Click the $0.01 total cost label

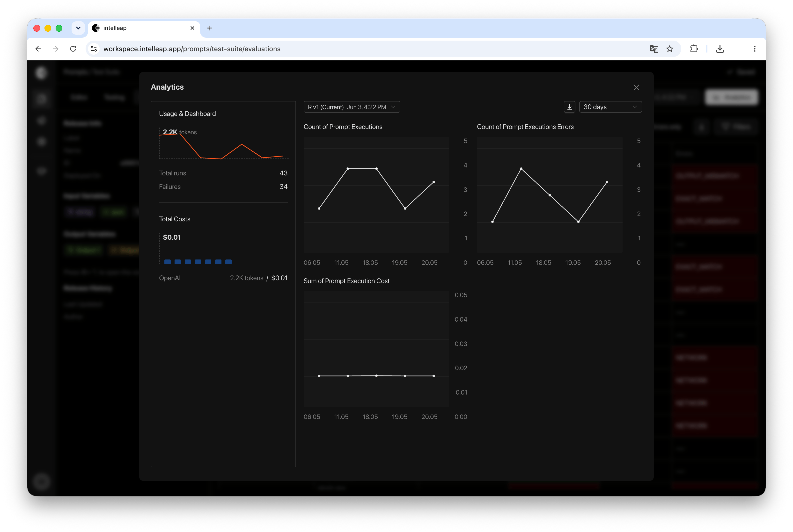pyautogui.click(x=172, y=237)
